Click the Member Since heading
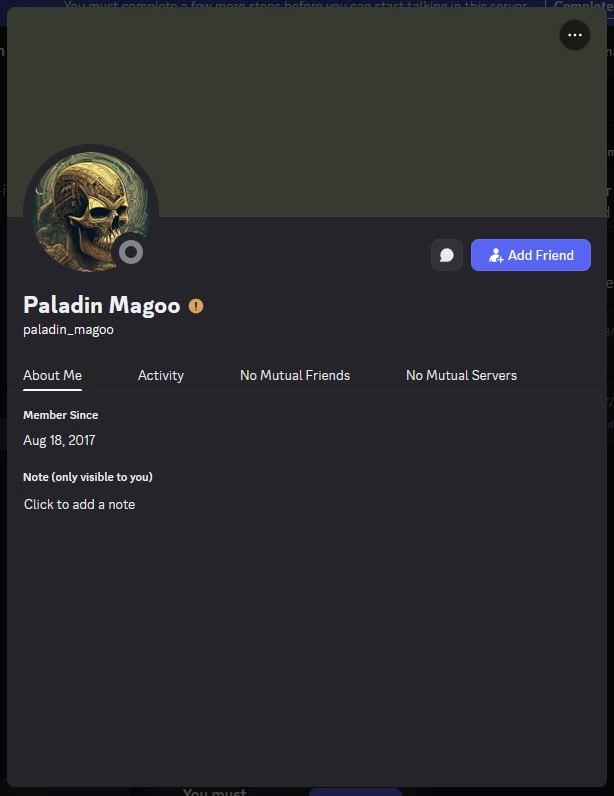This screenshot has width=614, height=796. (60, 415)
